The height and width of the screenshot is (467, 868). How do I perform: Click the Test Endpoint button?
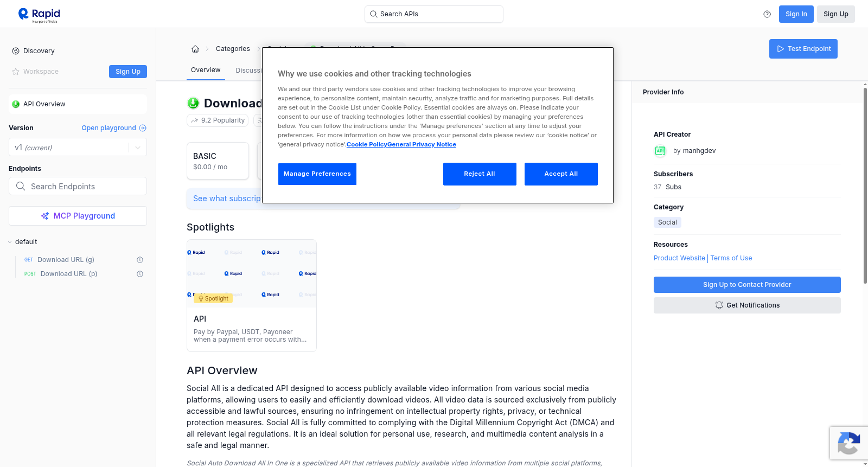803,49
